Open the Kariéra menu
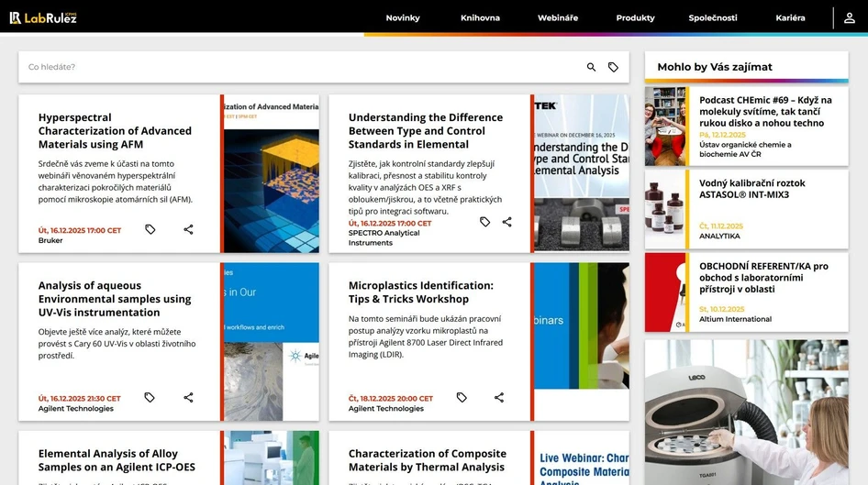 tap(790, 17)
